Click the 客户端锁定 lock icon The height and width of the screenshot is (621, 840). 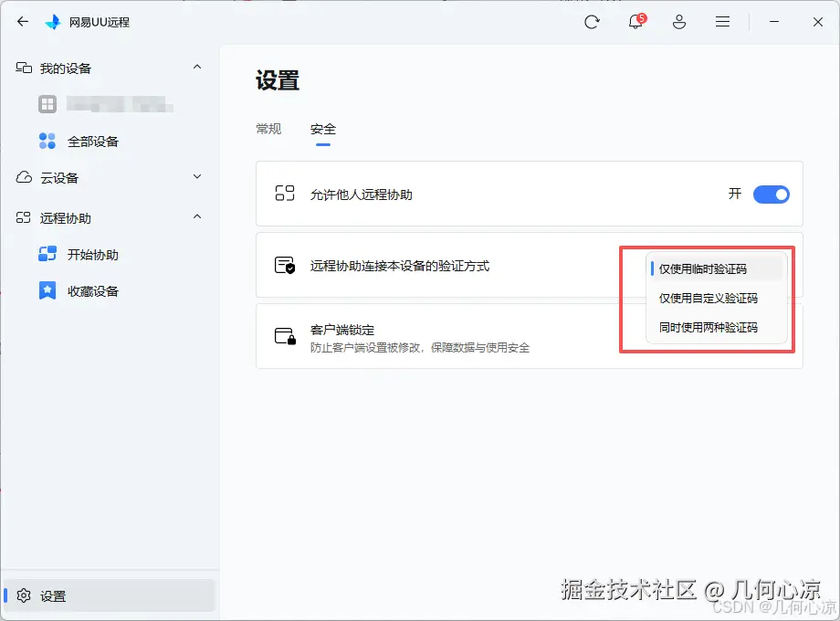pyautogui.click(x=285, y=336)
